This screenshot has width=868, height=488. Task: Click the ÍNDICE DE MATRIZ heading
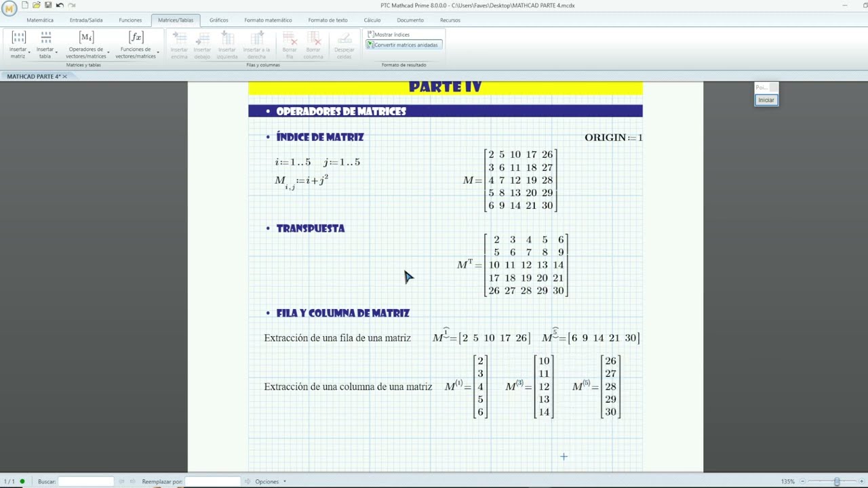click(320, 137)
